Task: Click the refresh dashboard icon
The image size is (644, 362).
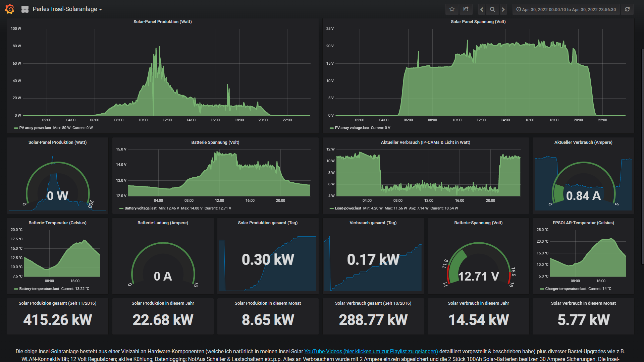Action: (x=627, y=9)
